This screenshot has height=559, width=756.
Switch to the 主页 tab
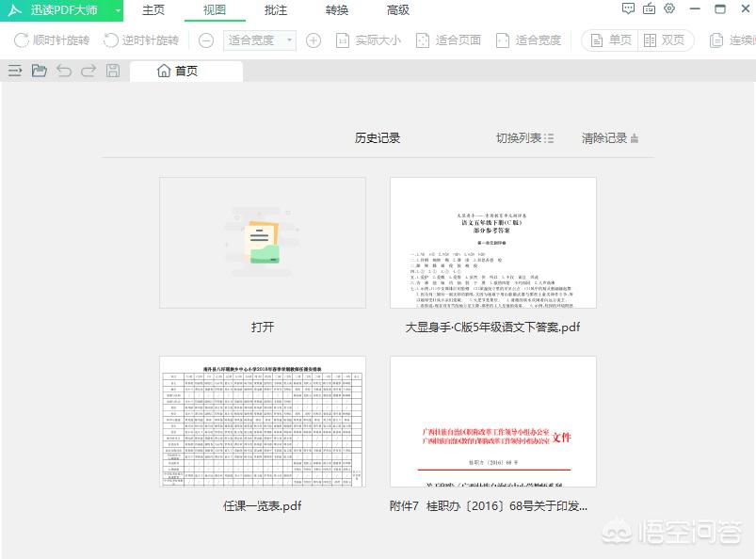pos(153,10)
